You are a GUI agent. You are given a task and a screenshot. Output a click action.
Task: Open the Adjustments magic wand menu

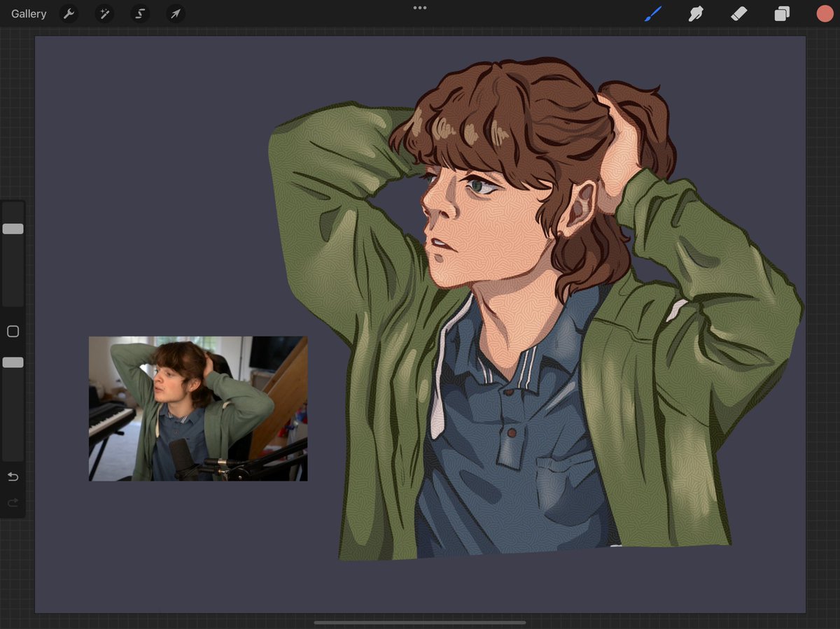coord(104,13)
